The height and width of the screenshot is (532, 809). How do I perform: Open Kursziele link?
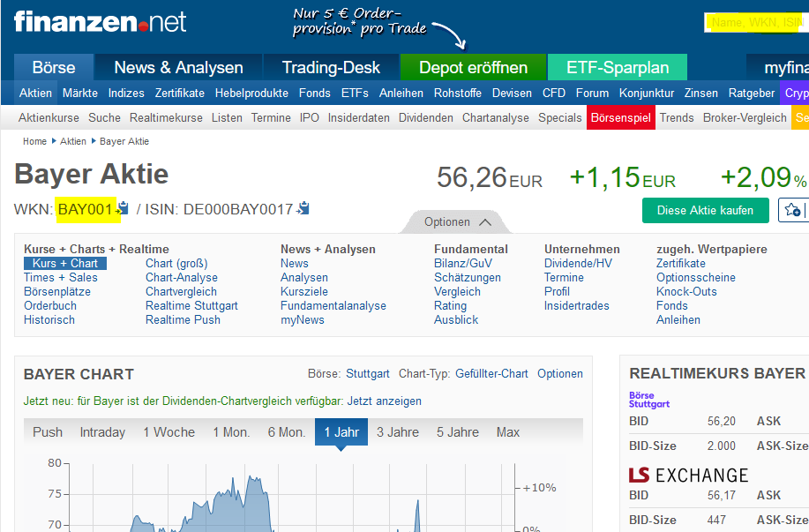pyautogui.click(x=303, y=291)
